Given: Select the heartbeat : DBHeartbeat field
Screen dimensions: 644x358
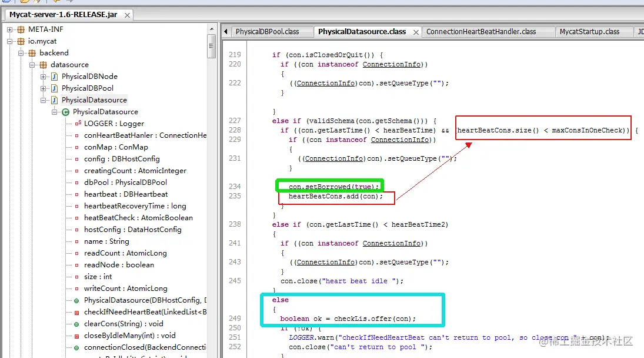Looking at the screenshot, I should (126, 194).
